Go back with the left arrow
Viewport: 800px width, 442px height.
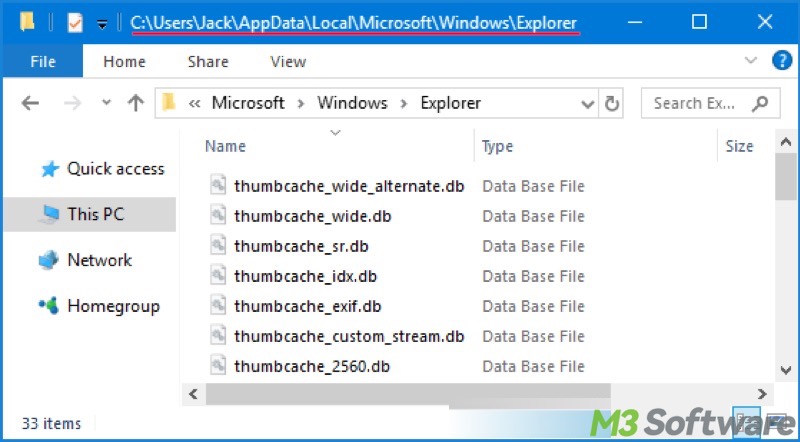click(x=30, y=104)
